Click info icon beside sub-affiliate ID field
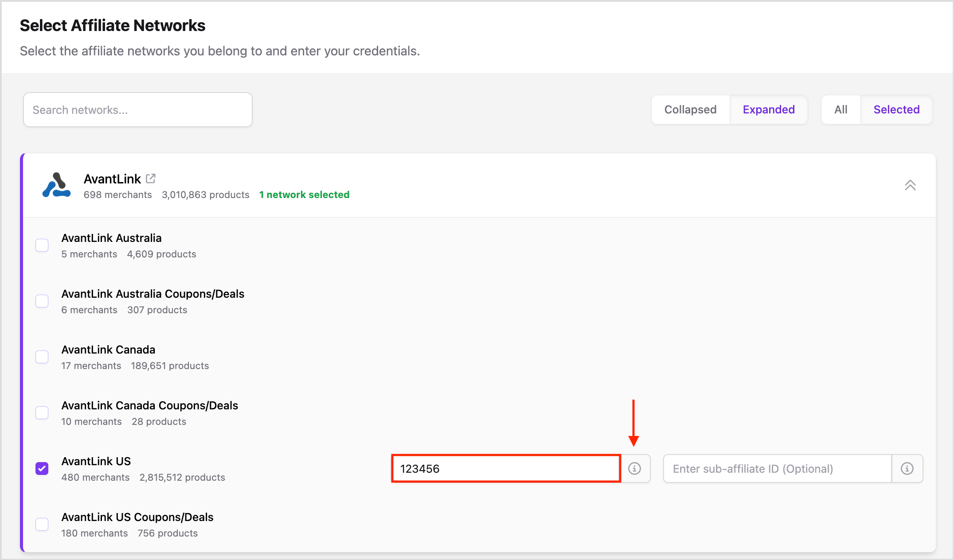Image resolution: width=954 pixels, height=560 pixels. click(907, 468)
